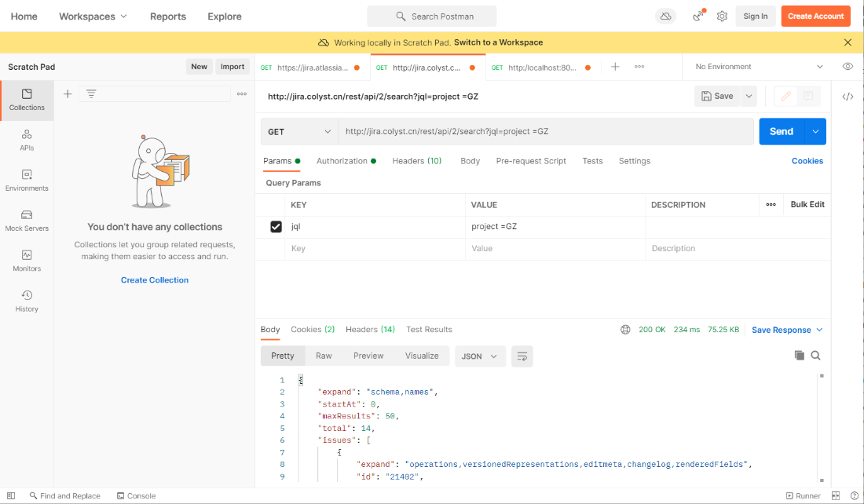This screenshot has height=504, width=864.
Task: Toggle line wrap in response body
Action: pyautogui.click(x=522, y=356)
